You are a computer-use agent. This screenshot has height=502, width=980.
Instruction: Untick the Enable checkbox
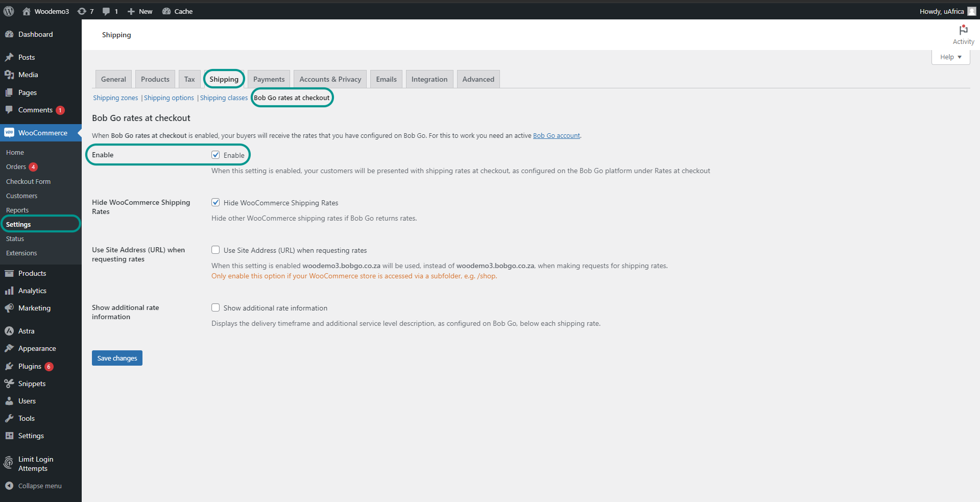pyautogui.click(x=216, y=155)
